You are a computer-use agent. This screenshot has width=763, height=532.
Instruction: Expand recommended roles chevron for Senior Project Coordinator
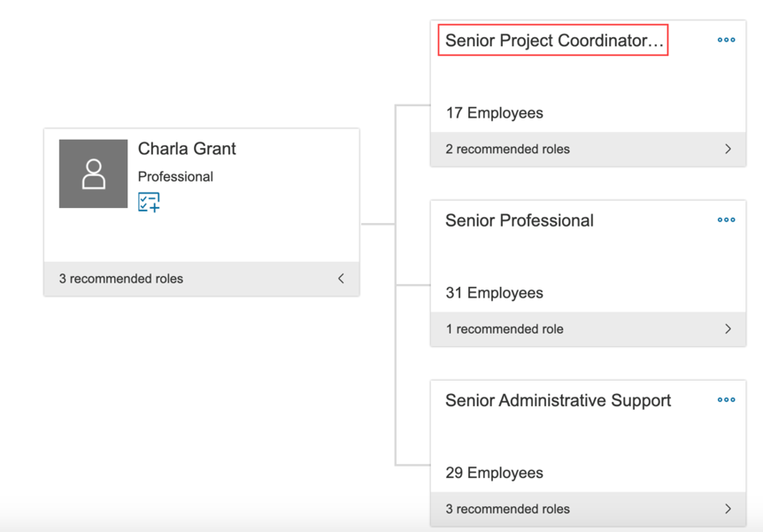click(728, 149)
